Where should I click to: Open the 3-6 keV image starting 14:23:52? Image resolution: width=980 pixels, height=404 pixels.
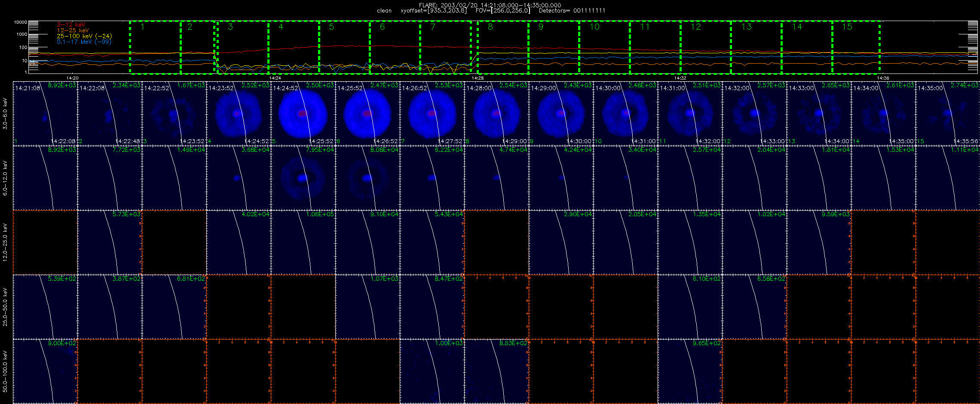(x=239, y=113)
